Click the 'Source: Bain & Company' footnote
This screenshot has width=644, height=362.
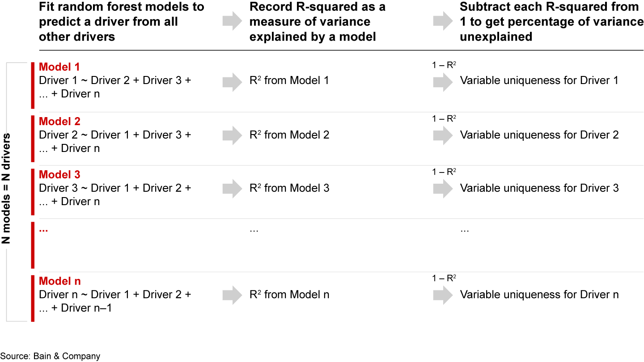pos(50,356)
